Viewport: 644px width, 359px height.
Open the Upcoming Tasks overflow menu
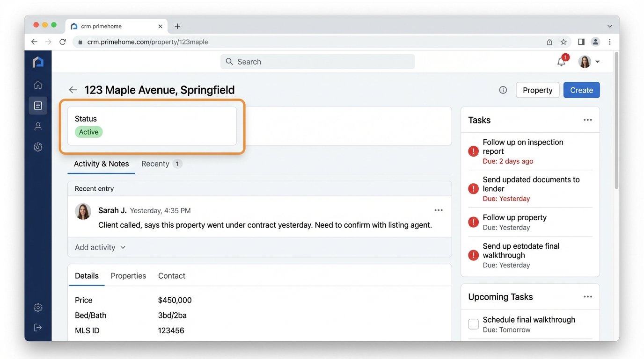point(588,296)
